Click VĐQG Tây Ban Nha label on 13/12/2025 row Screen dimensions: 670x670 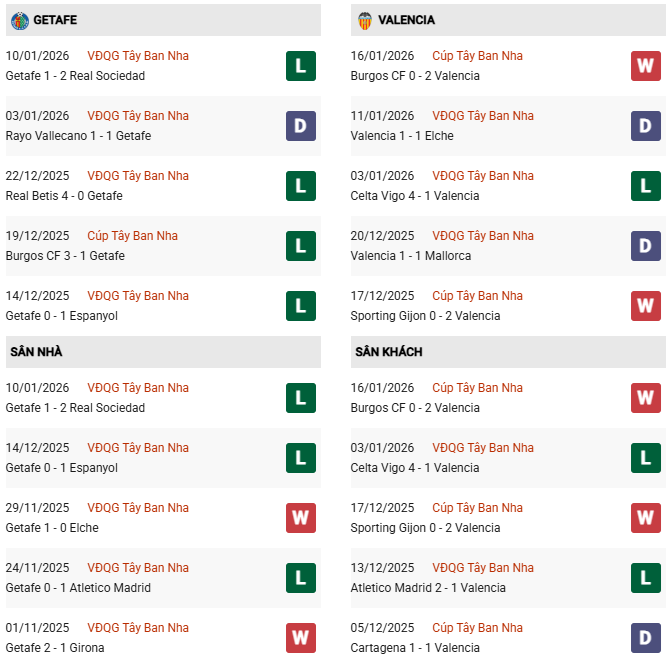tap(483, 568)
